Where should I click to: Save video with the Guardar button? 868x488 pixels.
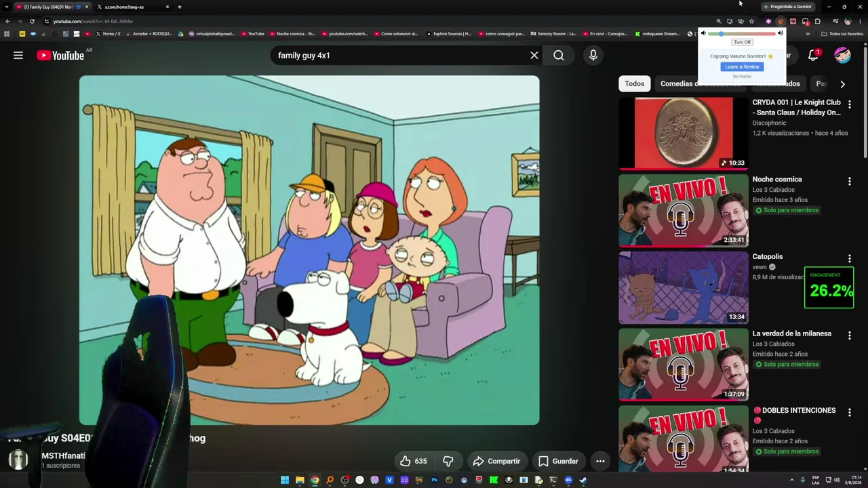tap(558, 461)
